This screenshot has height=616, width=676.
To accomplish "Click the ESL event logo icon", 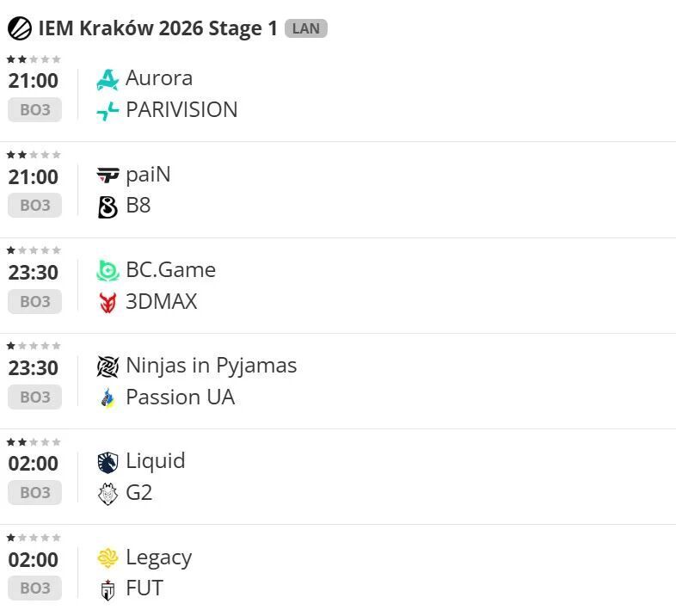I will pyautogui.click(x=20, y=28).
